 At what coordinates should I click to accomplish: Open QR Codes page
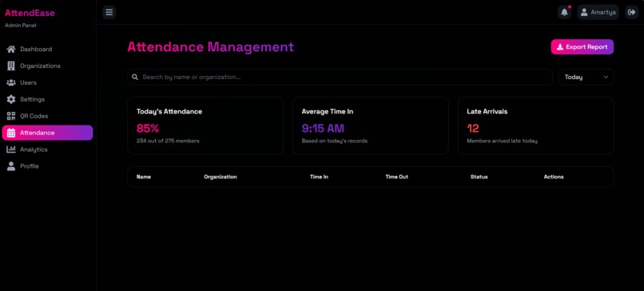tap(47, 116)
